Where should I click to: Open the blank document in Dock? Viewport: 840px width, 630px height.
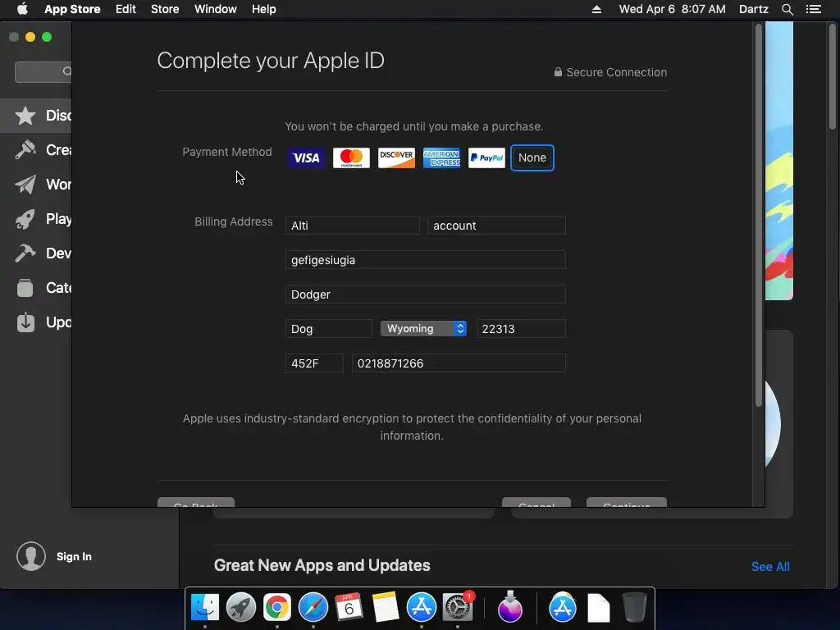(x=598, y=608)
